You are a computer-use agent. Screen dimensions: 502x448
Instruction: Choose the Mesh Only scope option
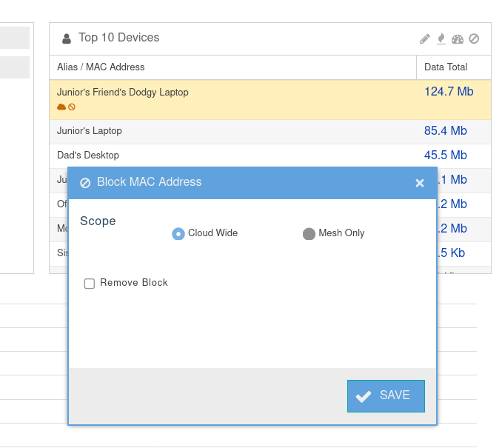[309, 233]
